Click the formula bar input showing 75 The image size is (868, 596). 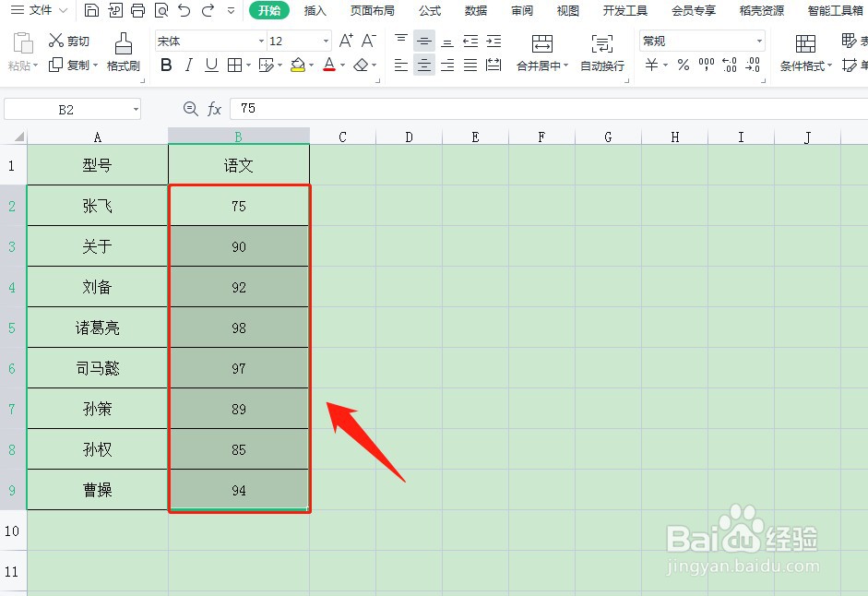point(548,109)
